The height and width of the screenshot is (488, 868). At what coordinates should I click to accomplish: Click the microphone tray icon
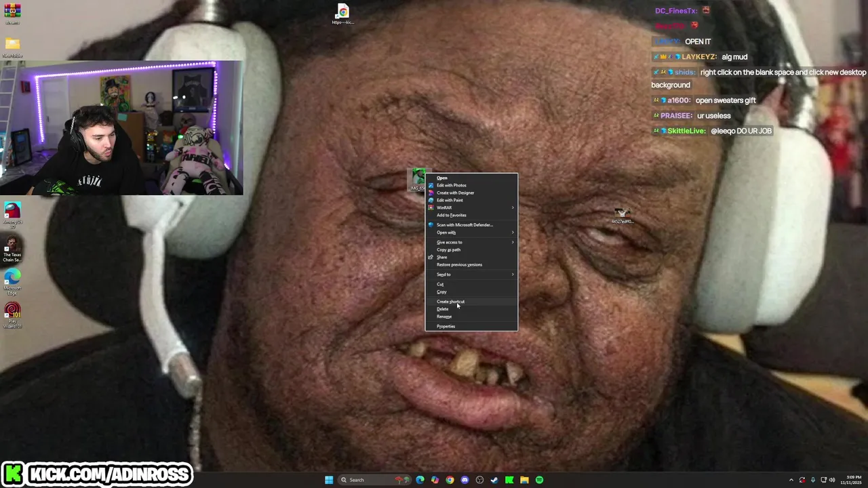812,480
